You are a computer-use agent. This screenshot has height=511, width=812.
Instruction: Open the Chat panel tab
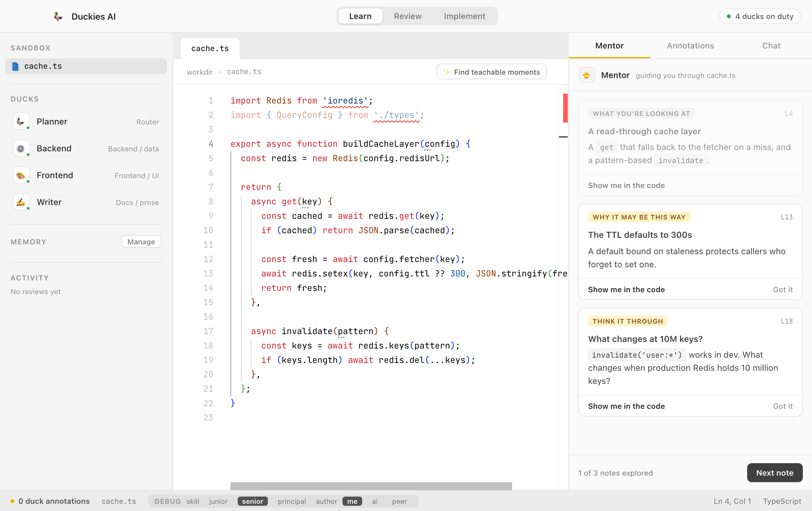(x=771, y=46)
